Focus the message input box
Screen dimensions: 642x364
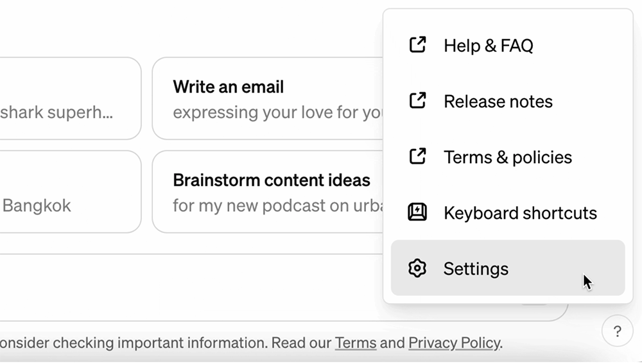point(191,288)
